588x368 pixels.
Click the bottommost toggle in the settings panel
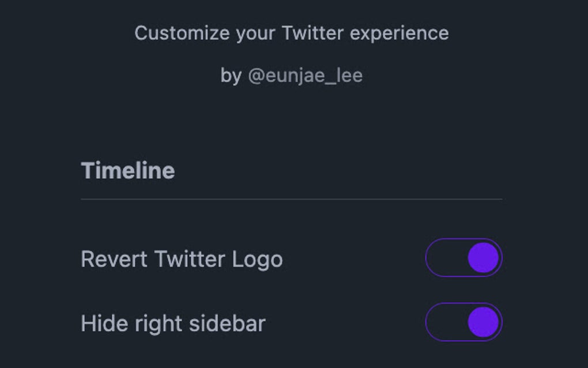(464, 323)
